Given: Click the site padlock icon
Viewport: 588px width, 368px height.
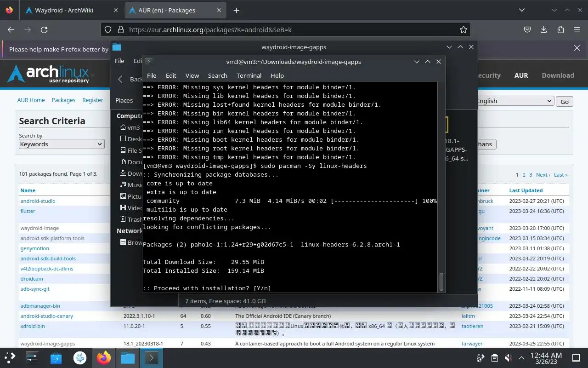Looking at the screenshot, I should (x=121, y=29).
